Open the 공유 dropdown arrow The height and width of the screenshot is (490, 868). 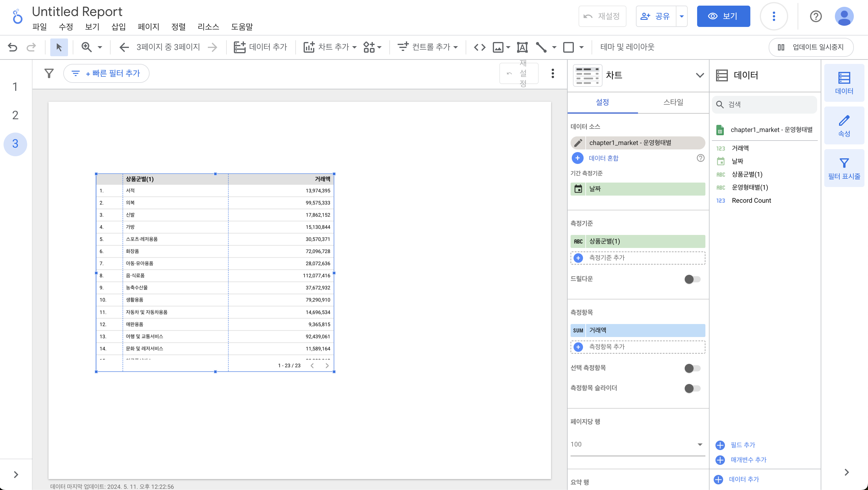point(682,16)
